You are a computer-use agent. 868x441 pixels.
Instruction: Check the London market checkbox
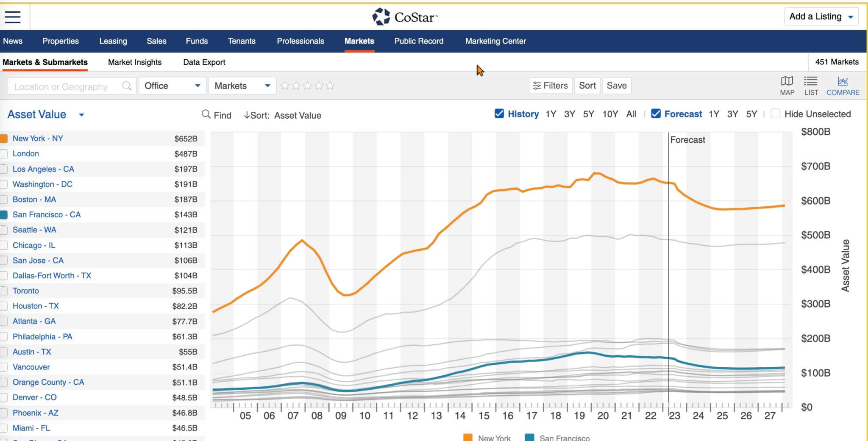click(4, 154)
